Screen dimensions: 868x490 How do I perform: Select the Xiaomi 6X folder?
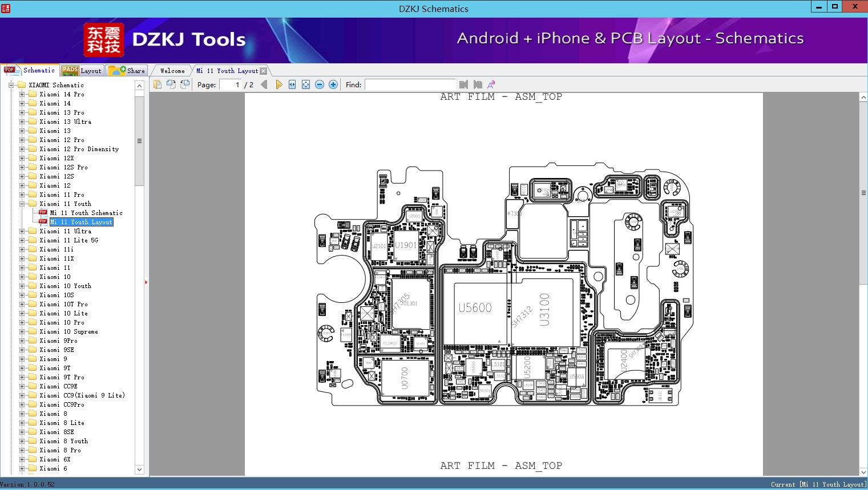coord(55,459)
